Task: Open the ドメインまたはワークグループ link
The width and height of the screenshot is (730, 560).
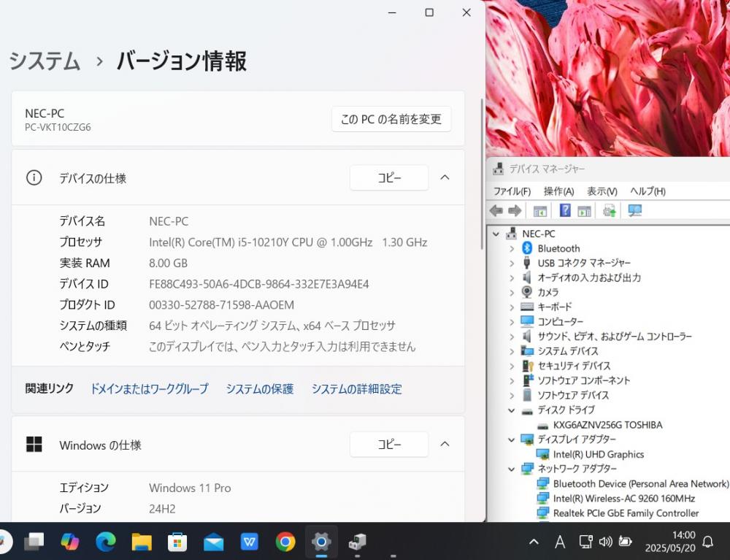Action: [x=149, y=388]
